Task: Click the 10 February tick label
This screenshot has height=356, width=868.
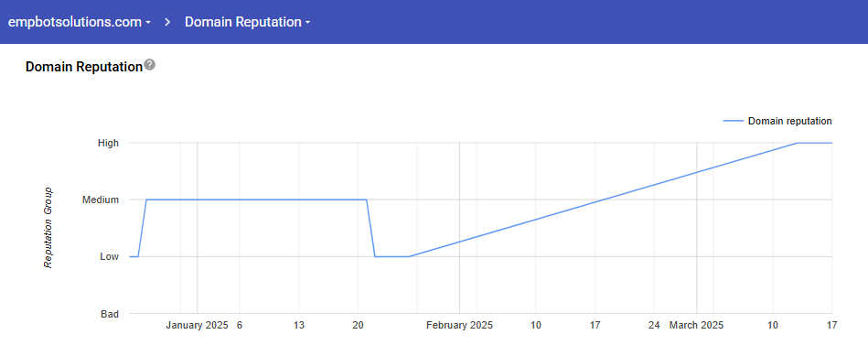Action: [x=535, y=326]
